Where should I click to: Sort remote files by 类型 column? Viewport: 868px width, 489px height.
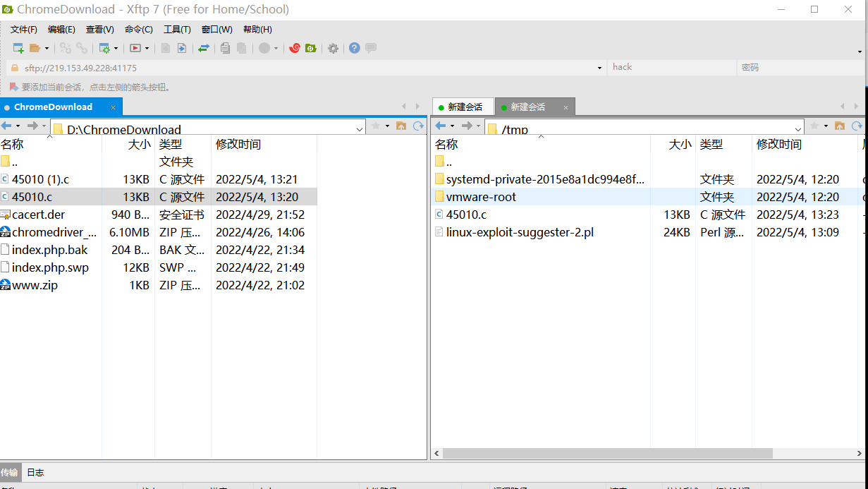pyautogui.click(x=723, y=144)
